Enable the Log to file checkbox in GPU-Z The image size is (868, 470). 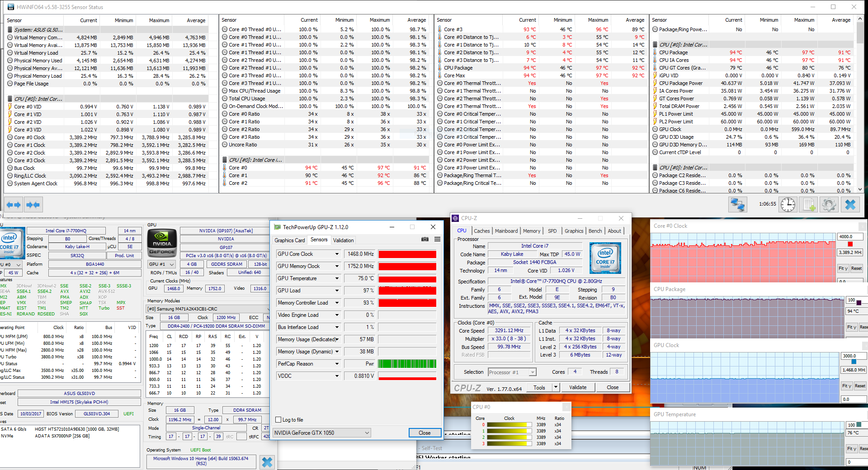(x=278, y=420)
